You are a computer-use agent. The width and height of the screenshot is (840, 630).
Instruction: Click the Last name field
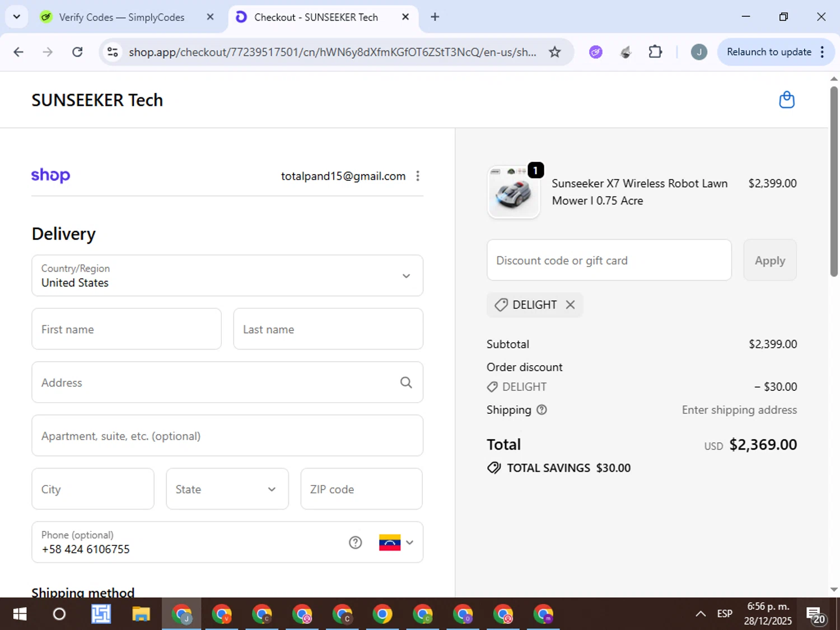[x=328, y=329]
